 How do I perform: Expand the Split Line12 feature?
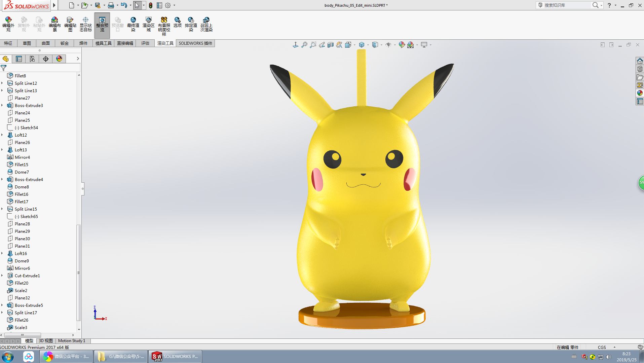(x=2, y=83)
